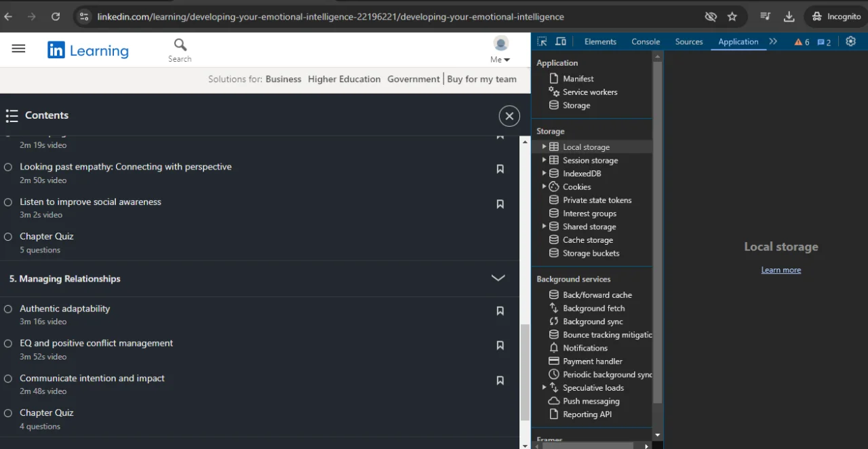This screenshot has height=449, width=868.
Task: Switch to Elements tab in DevTools
Action: (x=600, y=41)
